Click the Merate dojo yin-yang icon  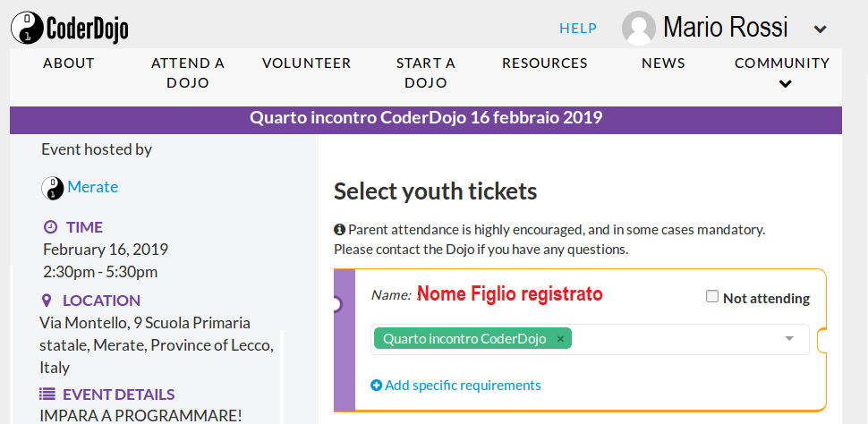coord(53,188)
